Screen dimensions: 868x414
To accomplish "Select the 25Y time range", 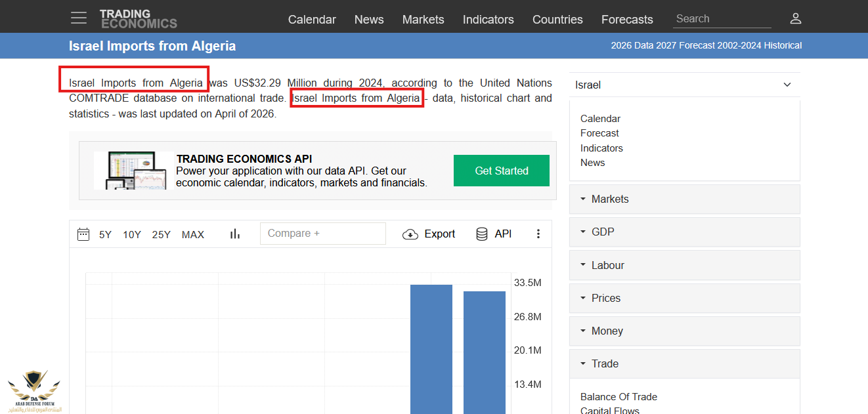I will [x=162, y=234].
